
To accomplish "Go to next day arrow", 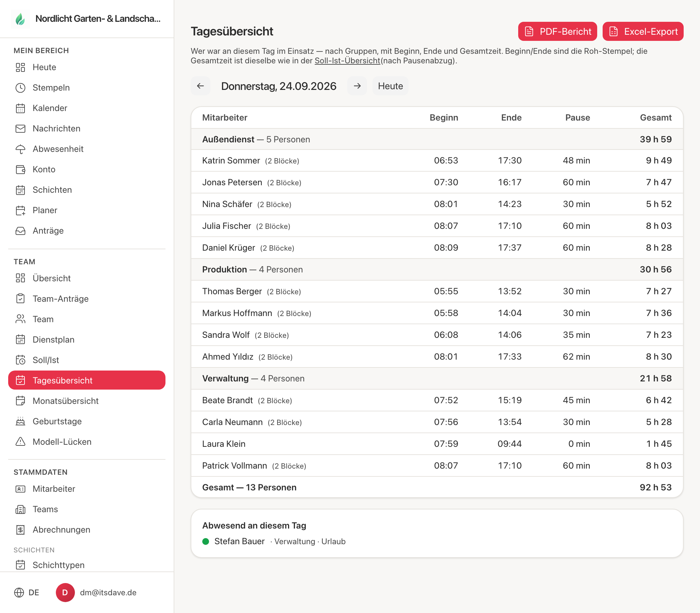I will pyautogui.click(x=357, y=86).
